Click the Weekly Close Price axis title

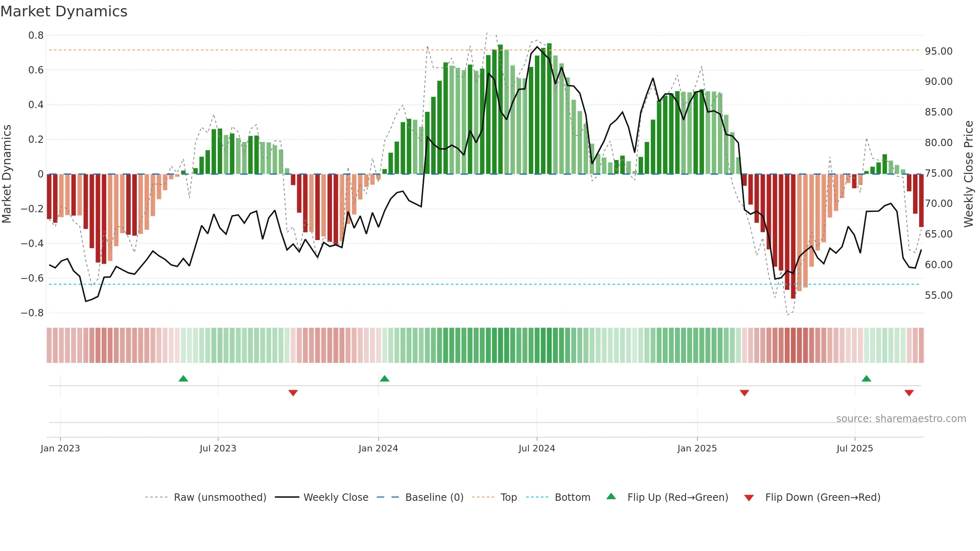(969, 174)
